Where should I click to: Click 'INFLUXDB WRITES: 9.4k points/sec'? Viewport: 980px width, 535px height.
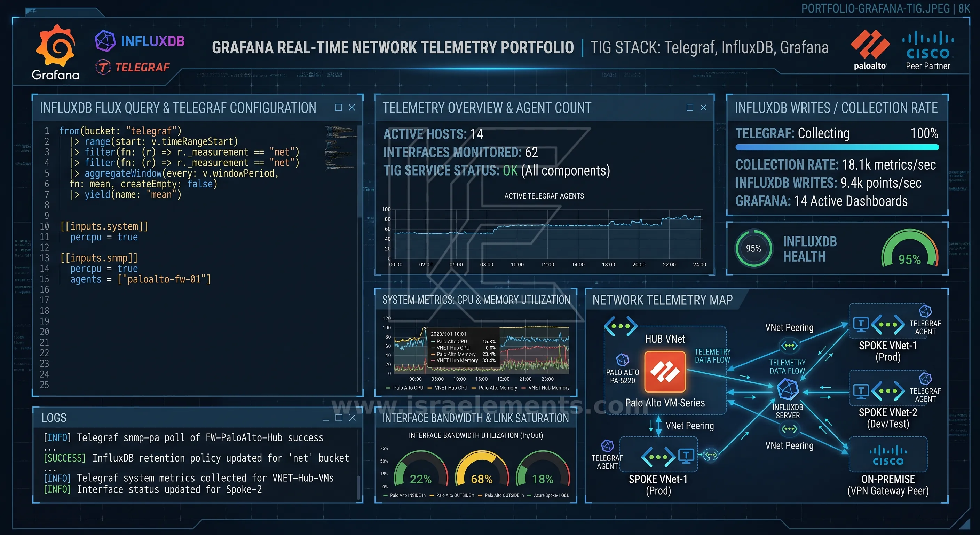click(828, 183)
